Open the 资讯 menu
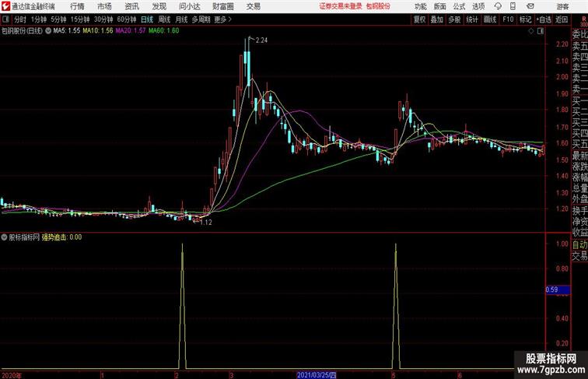The image size is (588, 379). (131, 6)
